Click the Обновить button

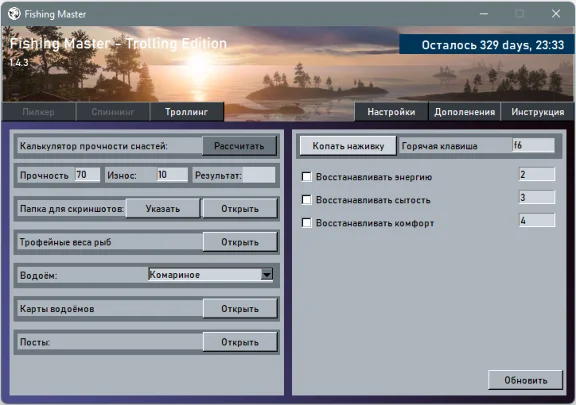tap(526, 380)
